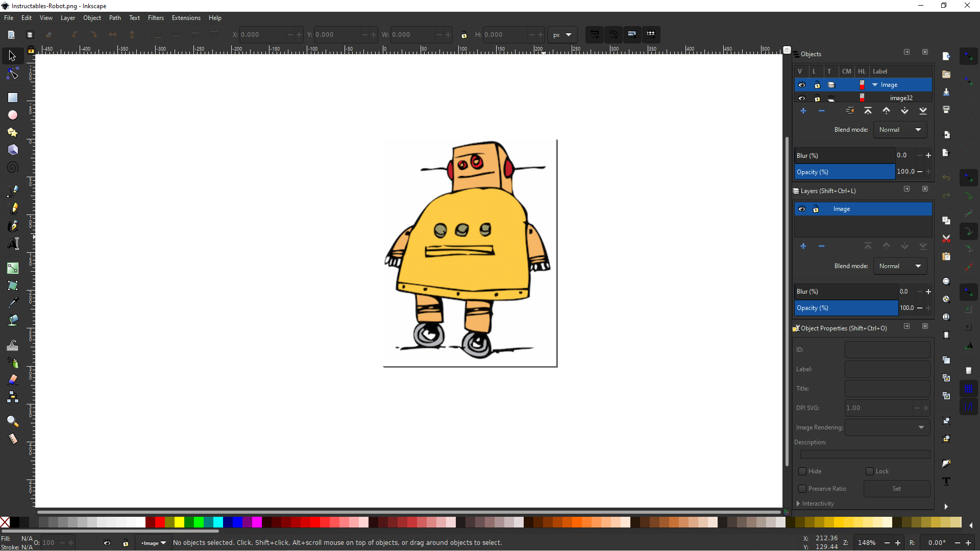Add a new layer with the plus button
Viewport: 980px width, 551px height.
tap(803, 246)
